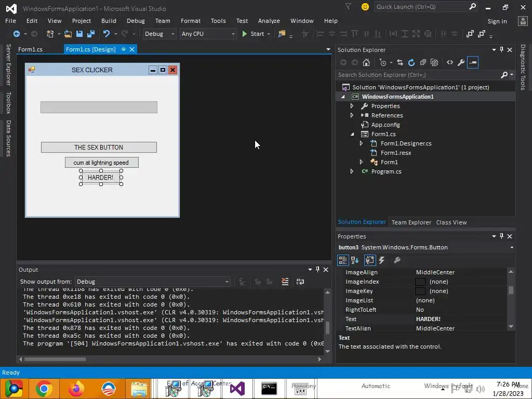This screenshot has width=532, height=399.
Task: Click the Sign in link
Action: [x=497, y=21]
